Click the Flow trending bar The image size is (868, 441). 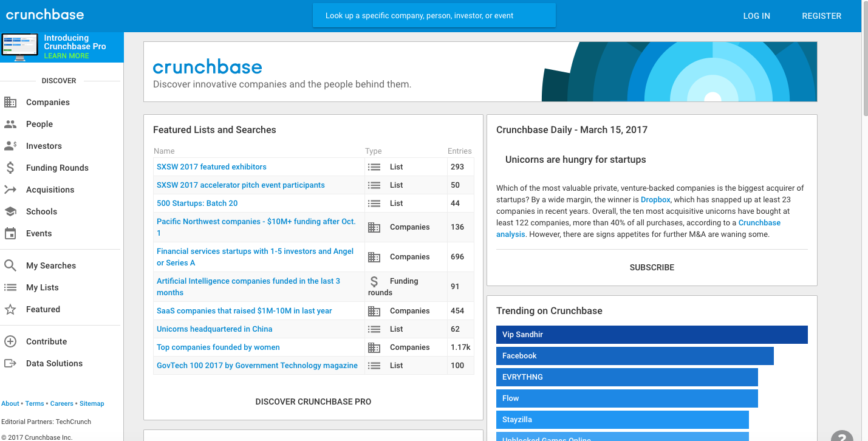pyautogui.click(x=627, y=398)
